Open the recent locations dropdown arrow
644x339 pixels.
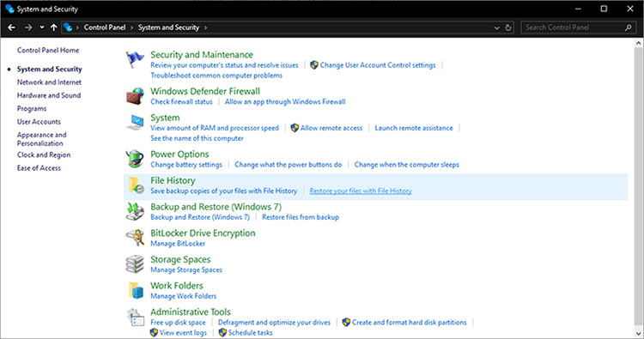(x=42, y=27)
